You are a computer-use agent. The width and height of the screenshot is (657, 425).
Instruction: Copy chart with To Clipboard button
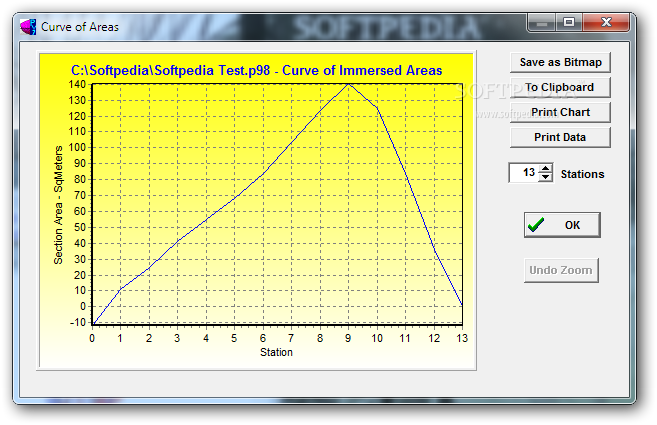pos(560,87)
